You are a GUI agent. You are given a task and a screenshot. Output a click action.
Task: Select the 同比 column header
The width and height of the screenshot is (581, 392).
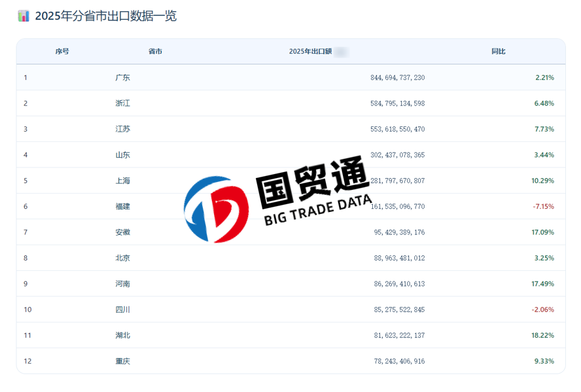(x=498, y=52)
